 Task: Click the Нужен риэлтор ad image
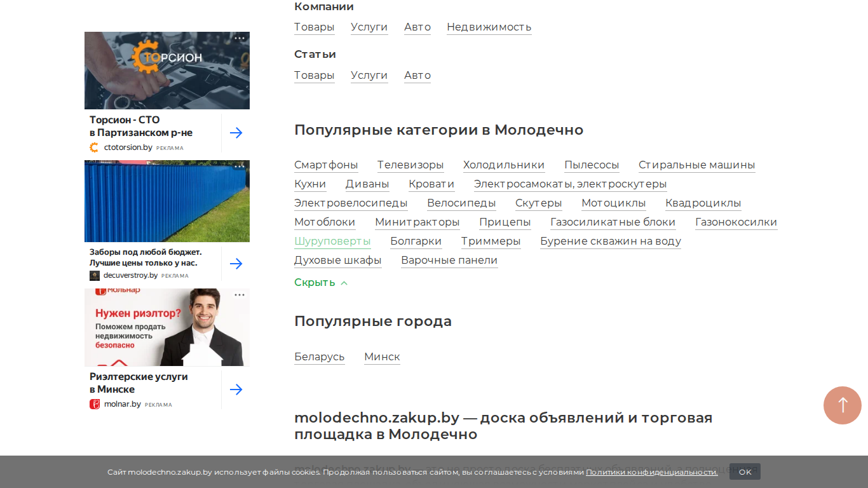coord(167,327)
